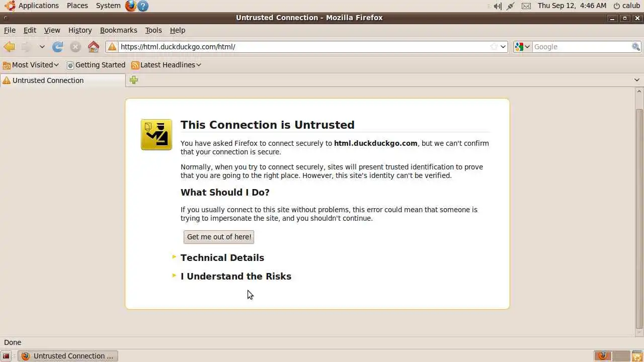The height and width of the screenshot is (362, 644).
Task: Click the volume speaker icon
Action: point(497,6)
